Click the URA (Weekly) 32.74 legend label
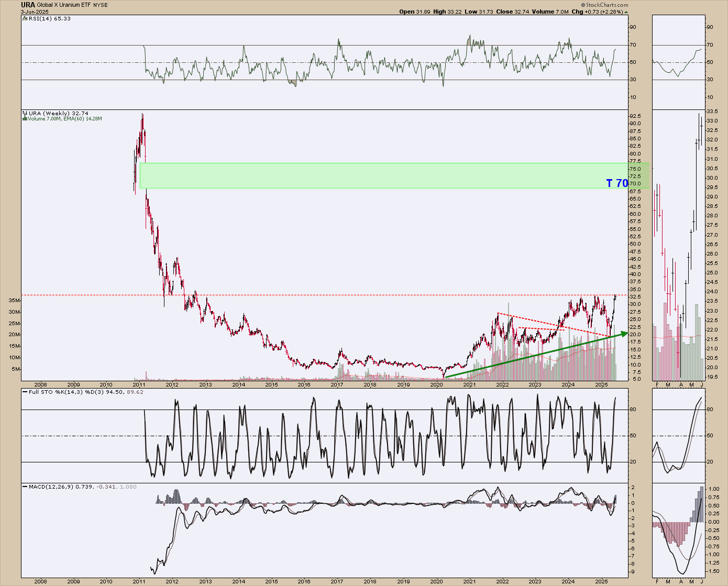 pos(59,113)
